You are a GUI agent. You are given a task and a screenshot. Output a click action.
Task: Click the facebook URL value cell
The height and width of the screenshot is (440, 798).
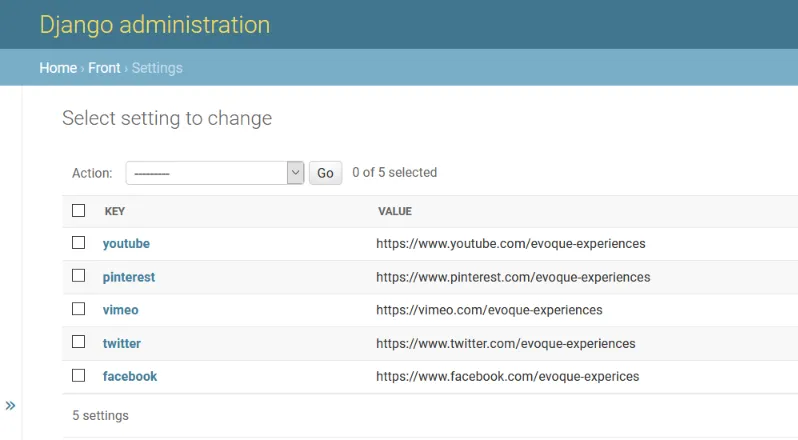(507, 377)
